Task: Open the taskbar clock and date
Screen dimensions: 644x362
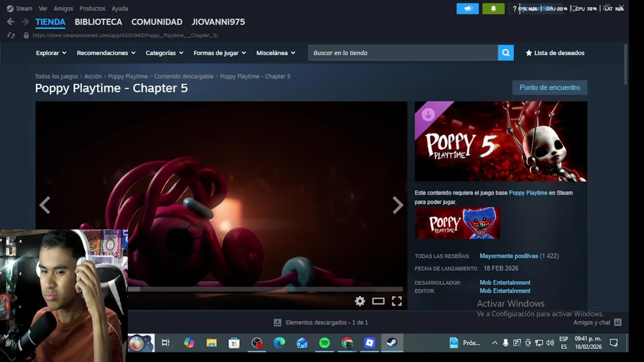Action: click(588, 343)
